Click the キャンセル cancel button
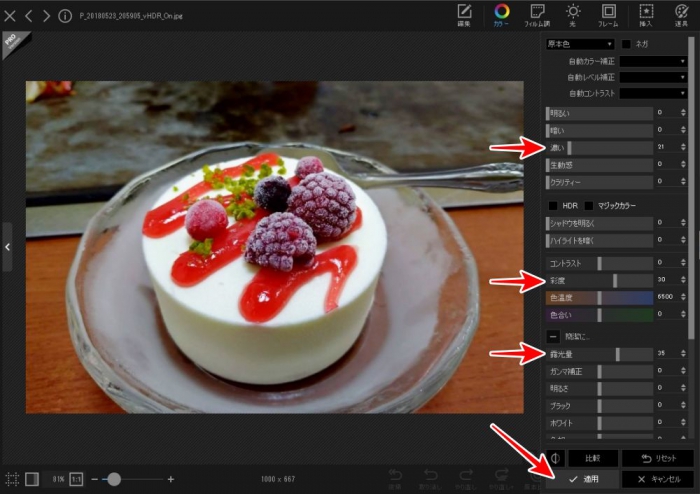This screenshot has width=700, height=494. click(x=658, y=479)
